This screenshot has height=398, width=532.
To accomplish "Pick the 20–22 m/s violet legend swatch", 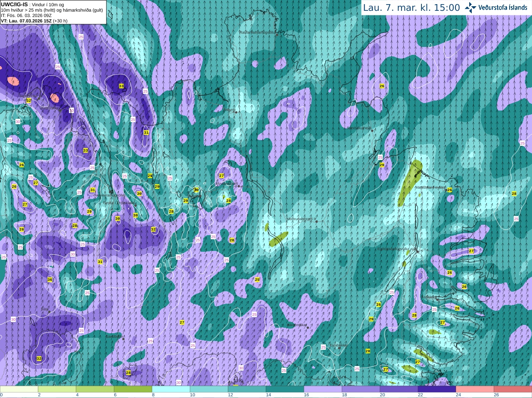I will coord(399,389).
